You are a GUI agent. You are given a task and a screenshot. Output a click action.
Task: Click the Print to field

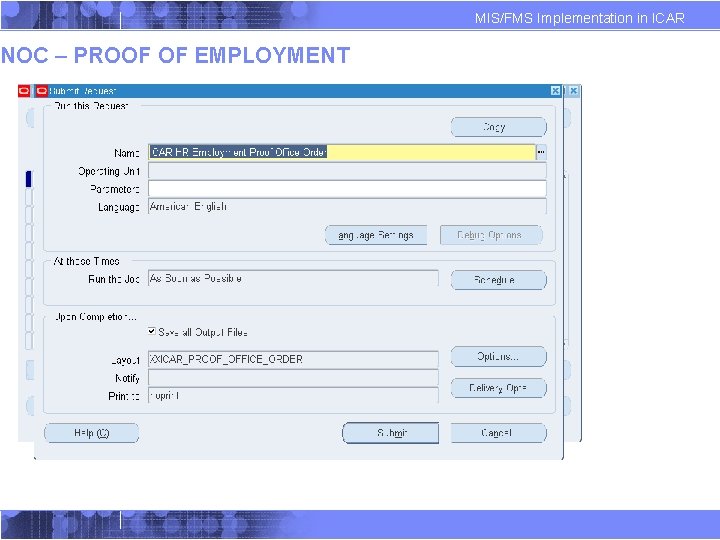(x=293, y=395)
